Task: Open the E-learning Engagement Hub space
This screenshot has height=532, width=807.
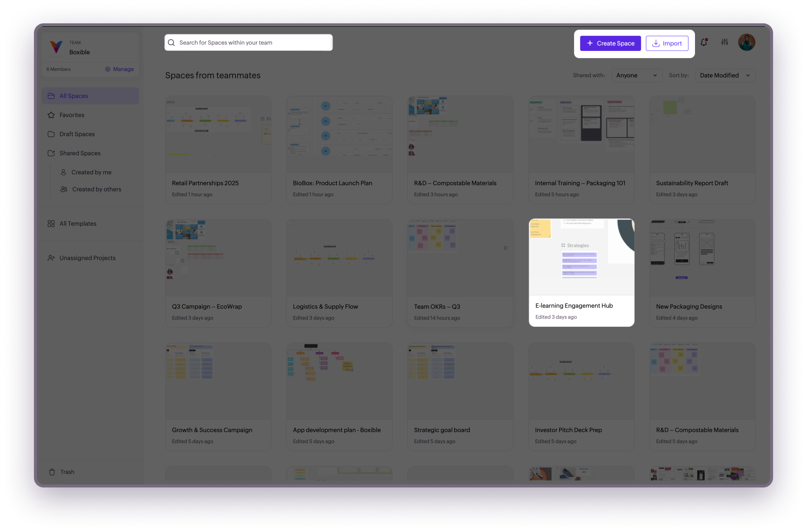Action: pyautogui.click(x=581, y=272)
